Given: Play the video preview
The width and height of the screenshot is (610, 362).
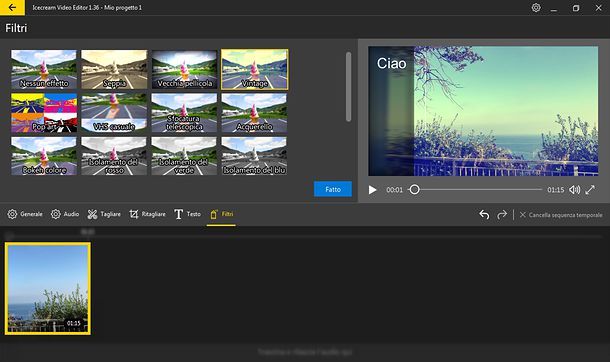Looking at the screenshot, I should (372, 190).
